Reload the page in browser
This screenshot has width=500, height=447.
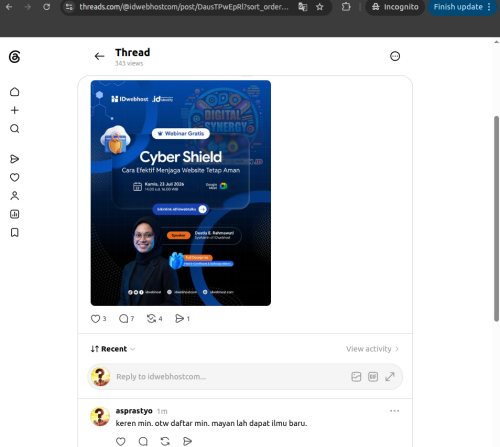point(46,7)
